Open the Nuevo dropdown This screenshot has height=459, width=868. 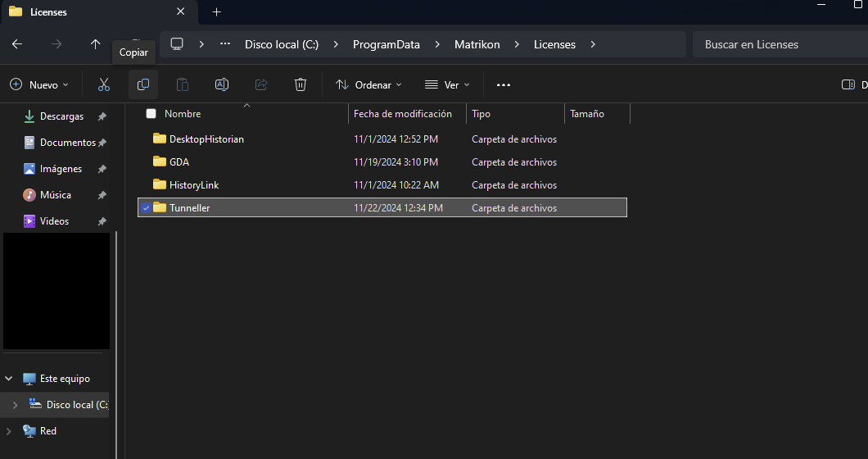tap(38, 84)
